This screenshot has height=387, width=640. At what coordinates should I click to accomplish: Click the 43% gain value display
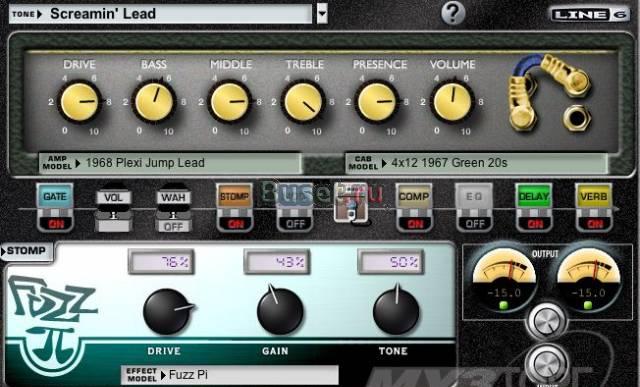[277, 262]
